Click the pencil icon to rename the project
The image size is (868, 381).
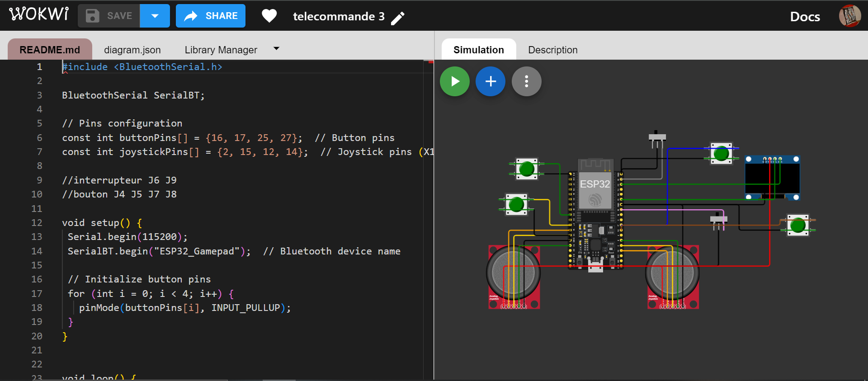[x=397, y=18]
